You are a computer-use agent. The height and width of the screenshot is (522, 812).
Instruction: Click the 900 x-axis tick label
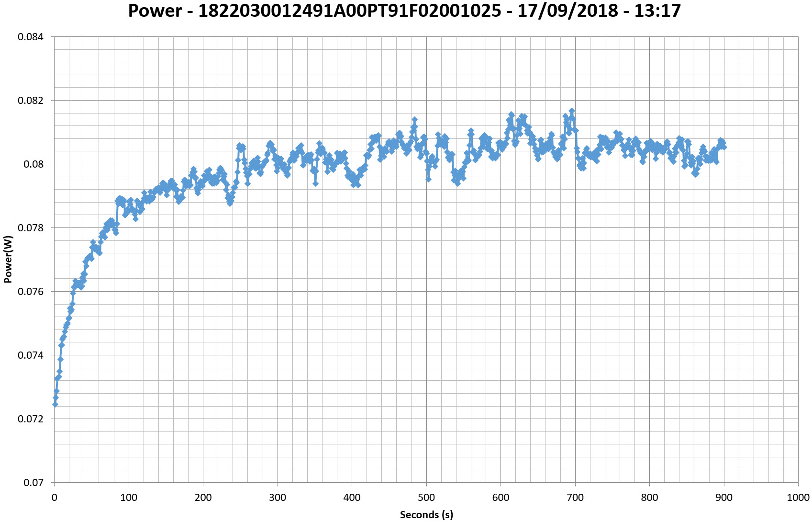click(x=723, y=498)
